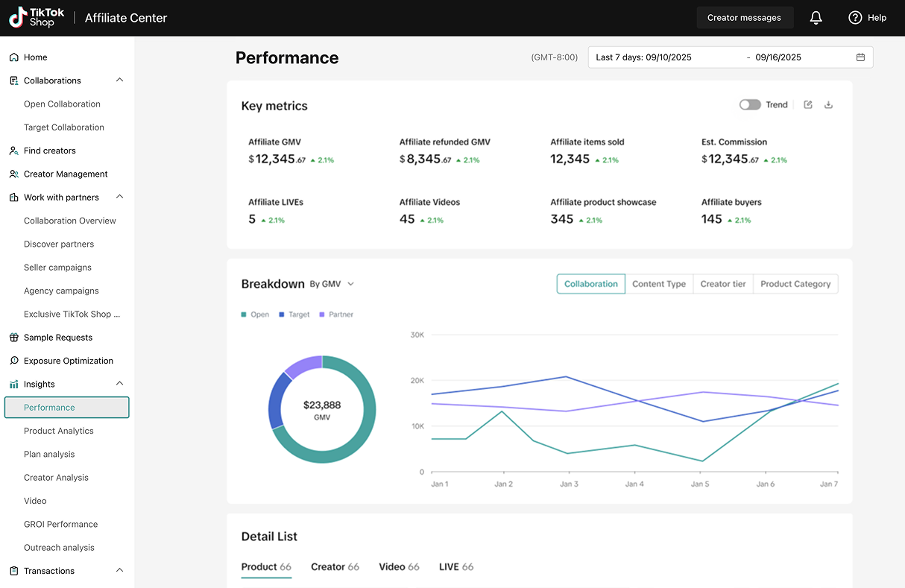Collapse the Collaborations sidebar section

pos(119,80)
